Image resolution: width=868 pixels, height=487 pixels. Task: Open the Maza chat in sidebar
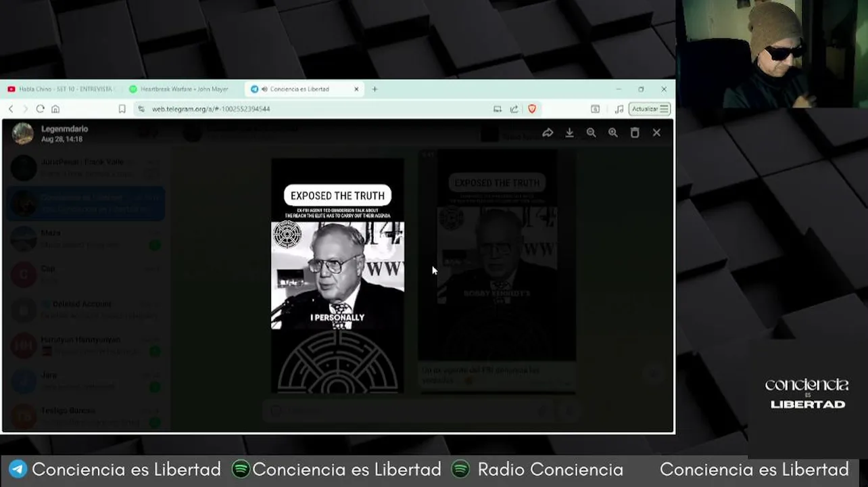point(86,239)
